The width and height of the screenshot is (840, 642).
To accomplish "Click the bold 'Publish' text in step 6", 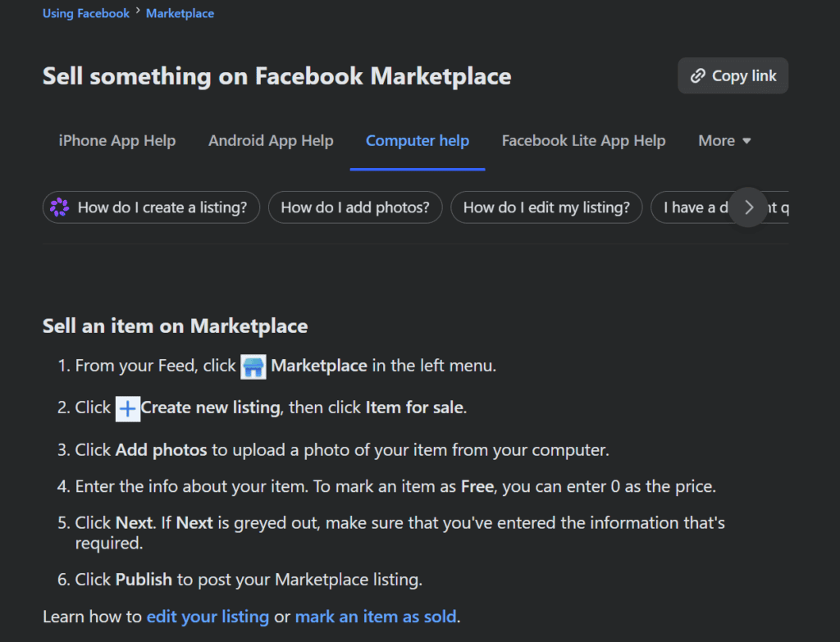I will [x=144, y=580].
